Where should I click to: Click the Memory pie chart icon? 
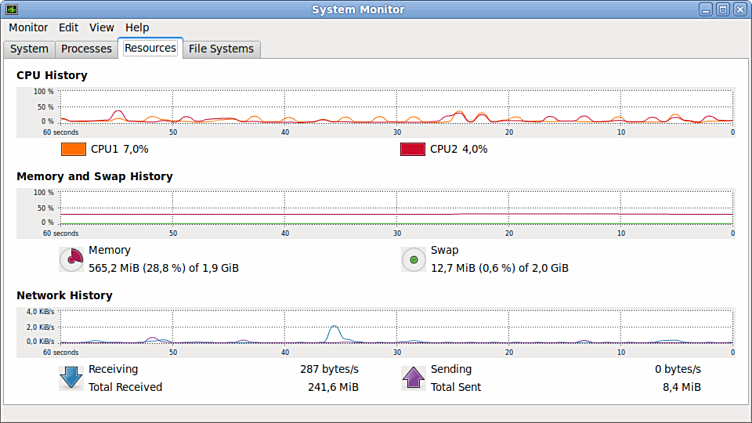point(72,260)
